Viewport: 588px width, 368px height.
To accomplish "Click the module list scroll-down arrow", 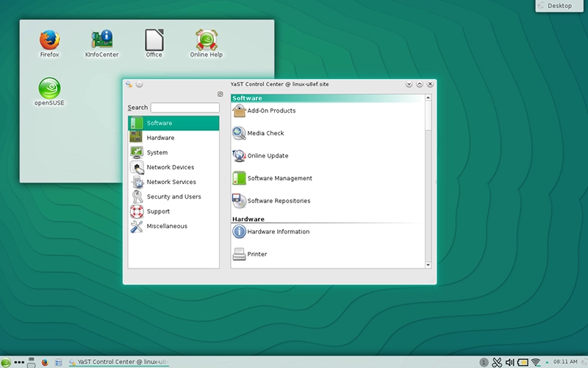I will click(429, 265).
